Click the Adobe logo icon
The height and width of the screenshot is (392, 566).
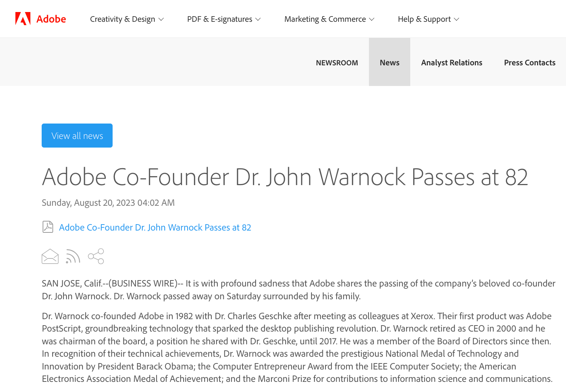coord(23,19)
